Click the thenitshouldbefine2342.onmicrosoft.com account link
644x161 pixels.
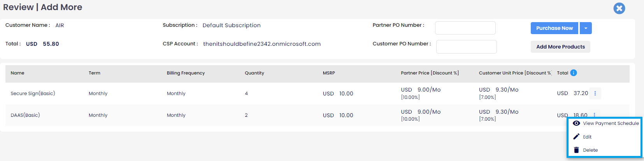262,44
